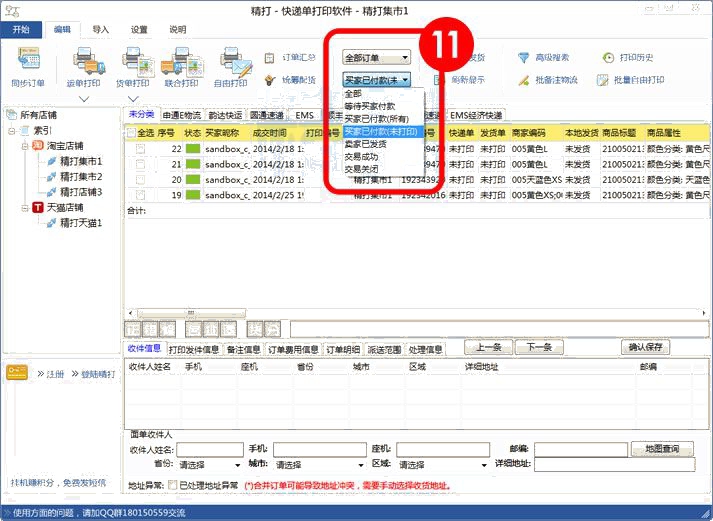Viewport: 713px width, 521px height.
Task: Click the app logo in title bar
Action: (x=13, y=10)
